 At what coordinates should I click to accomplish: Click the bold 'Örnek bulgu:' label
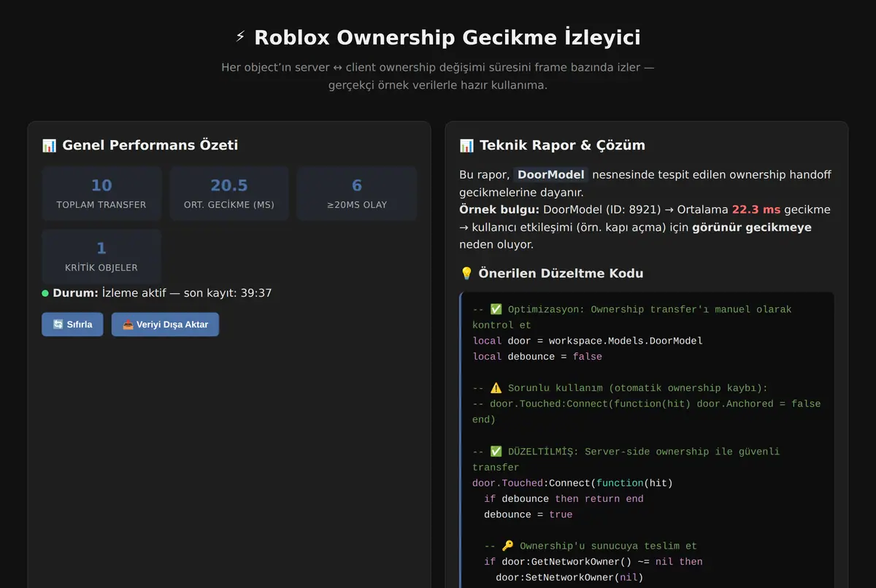(499, 209)
